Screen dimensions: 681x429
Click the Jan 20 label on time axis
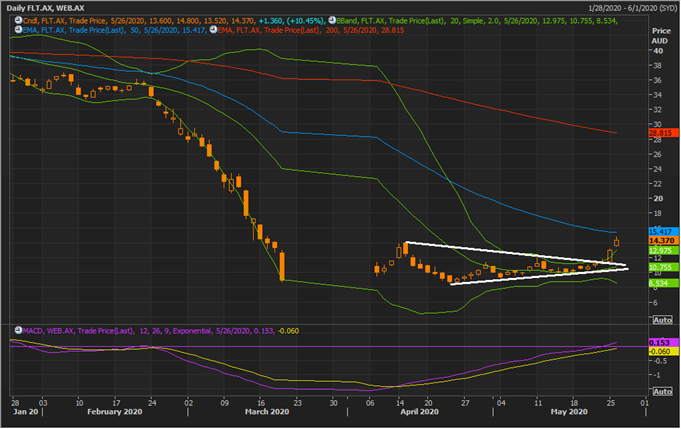pos(26,411)
